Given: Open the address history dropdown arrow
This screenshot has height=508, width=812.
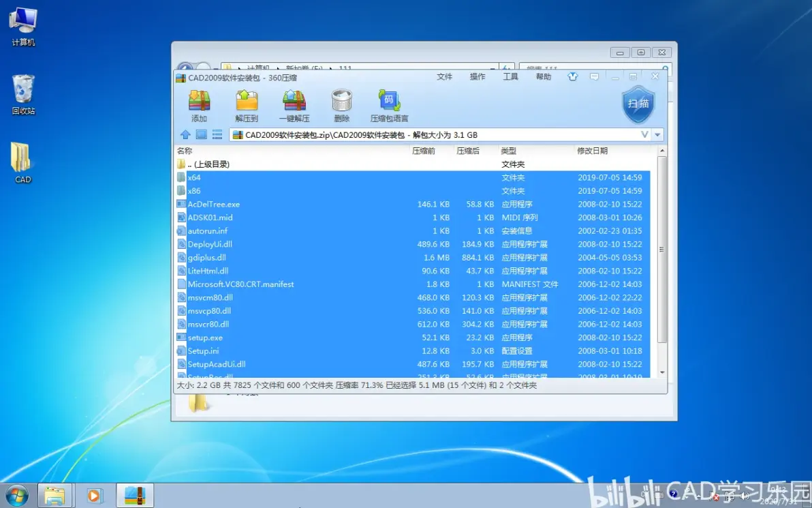Looking at the screenshot, I should [657, 135].
